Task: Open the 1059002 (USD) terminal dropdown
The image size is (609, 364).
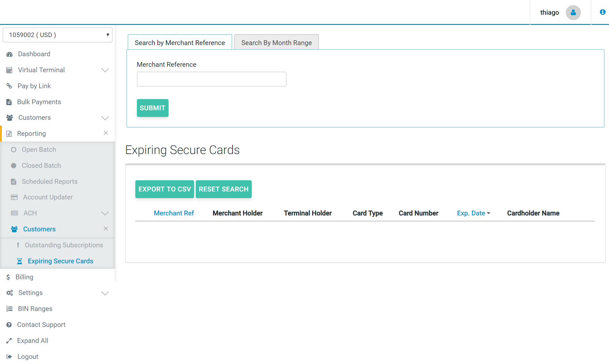Action: [x=58, y=35]
